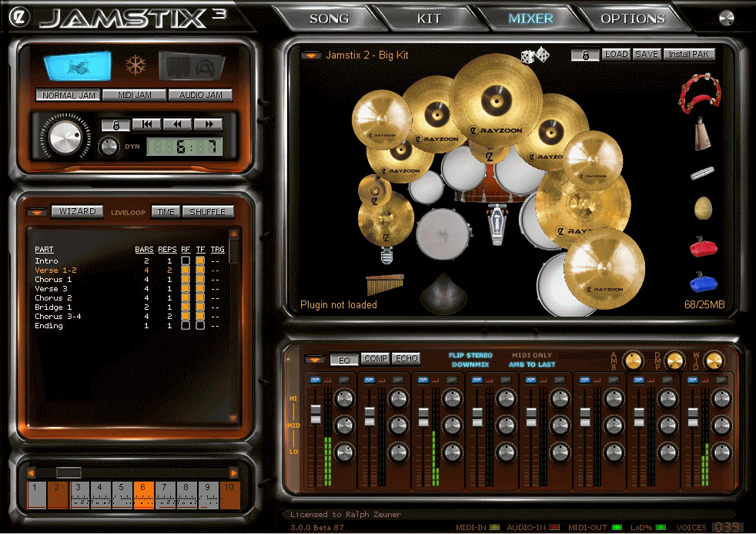
Task: Click the large center Rayzoon cymbal
Action: (x=496, y=100)
